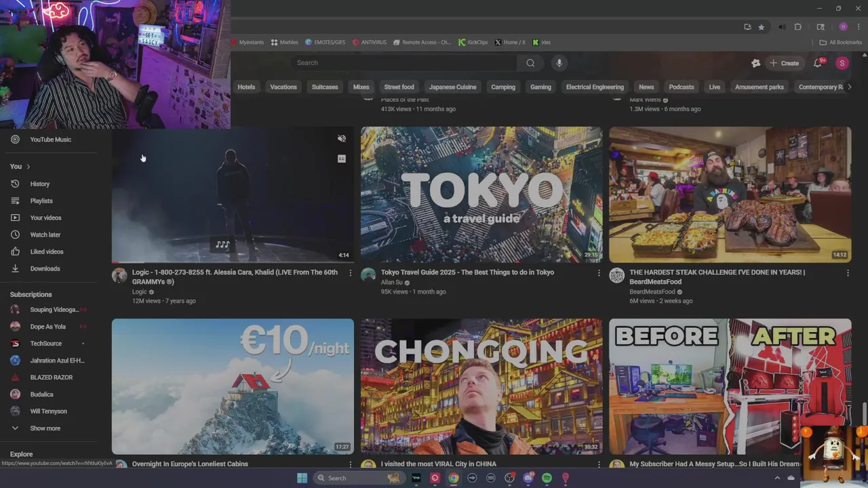Open the Chrome profile avatar
This screenshot has height=488, width=868.
(x=843, y=27)
